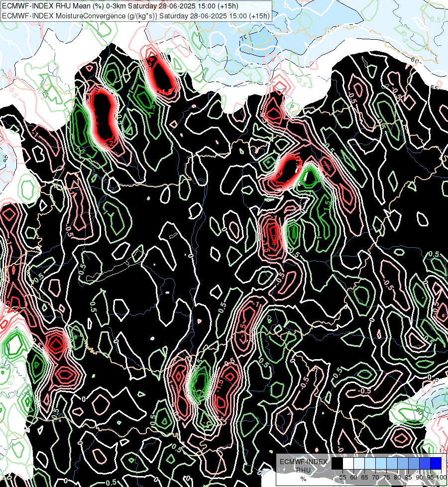The image size is (448, 487).
Task: Click the white legend swatch for 55-60
Action: tap(348, 463)
